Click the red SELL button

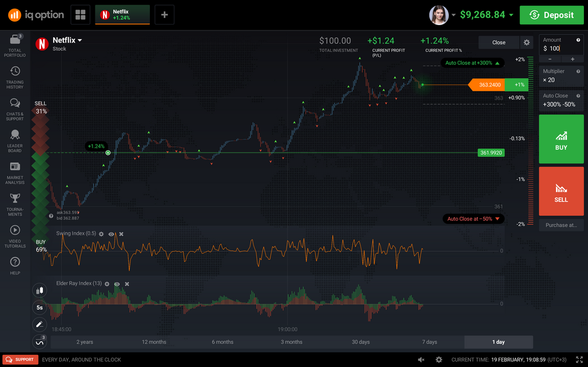pos(561,191)
